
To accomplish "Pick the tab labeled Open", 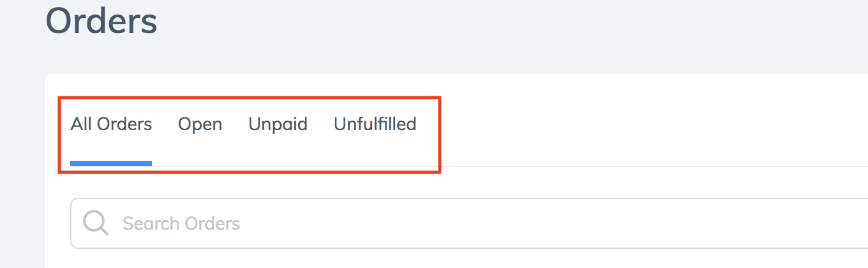I will tap(200, 124).
